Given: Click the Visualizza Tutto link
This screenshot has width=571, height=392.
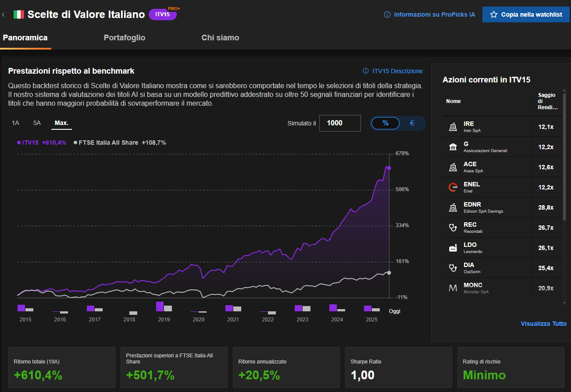Looking at the screenshot, I should point(543,324).
